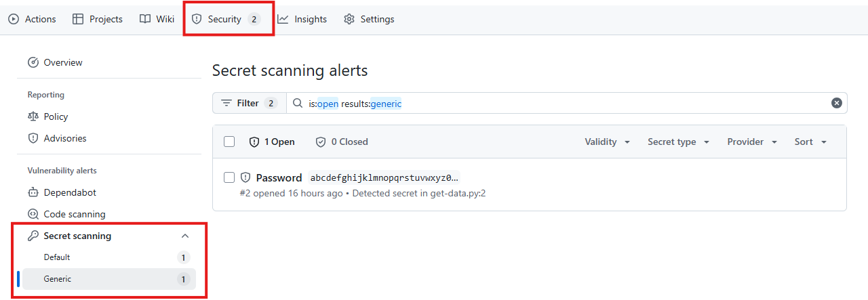The image size is (868, 300).
Task: Click the "Secret scanning alerts" heading
Action: click(x=290, y=70)
